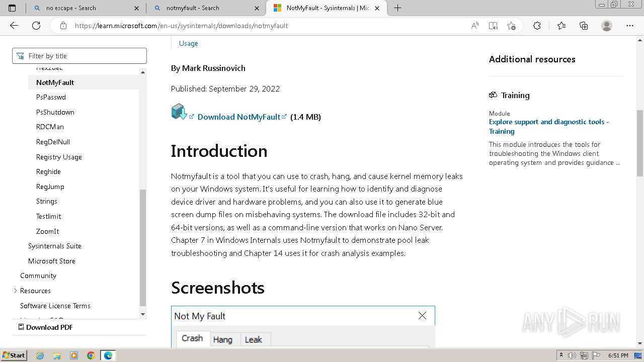Focus the Filter by title box

pyautogui.click(x=79, y=56)
